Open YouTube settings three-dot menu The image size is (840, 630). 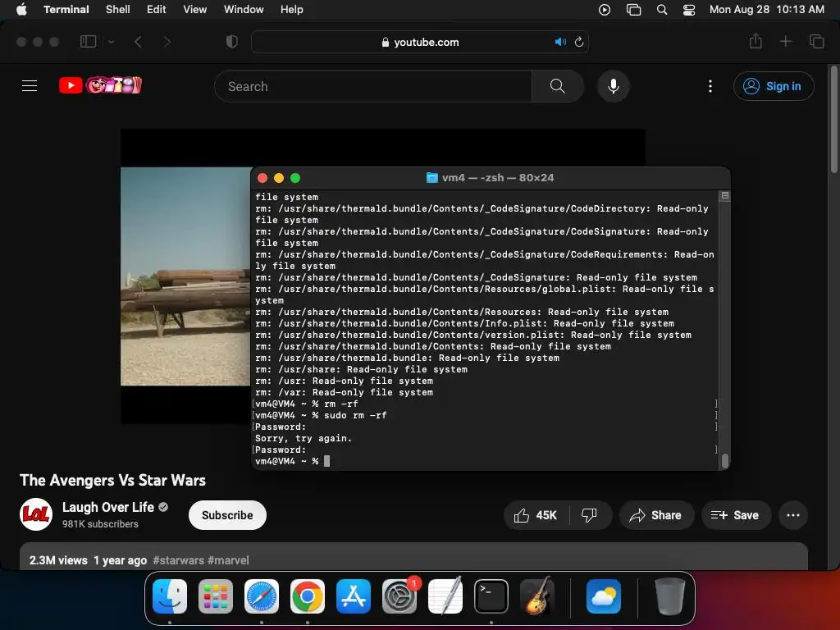[710, 86]
